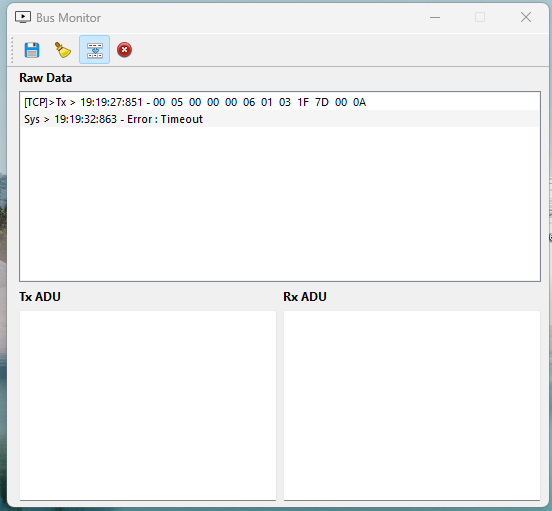The image size is (552, 511).
Task: Click the Raw Data heading label
Action: pos(45,78)
